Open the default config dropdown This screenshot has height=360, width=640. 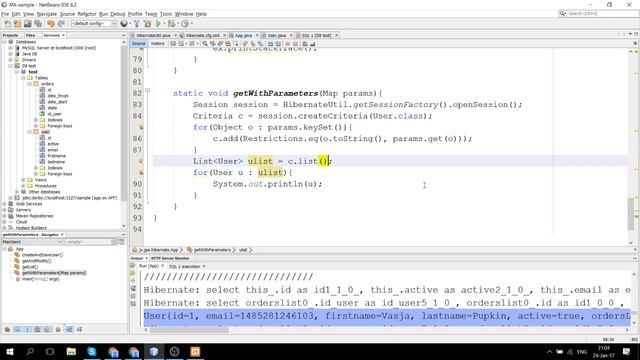click(x=94, y=24)
